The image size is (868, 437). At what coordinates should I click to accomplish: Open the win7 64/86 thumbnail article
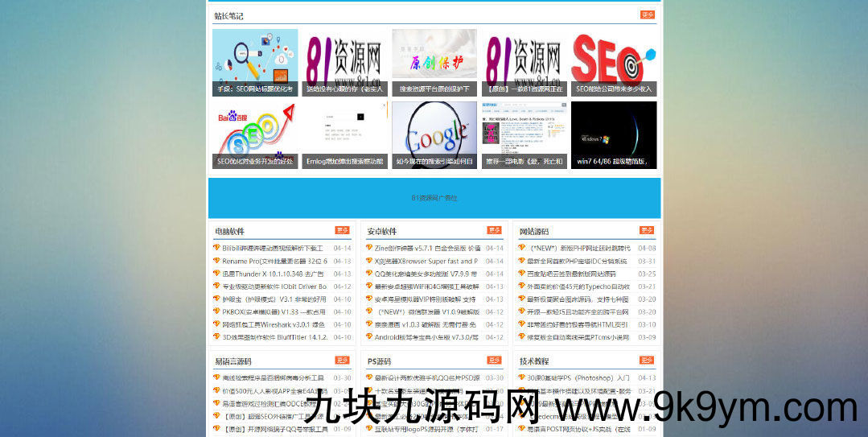point(614,134)
